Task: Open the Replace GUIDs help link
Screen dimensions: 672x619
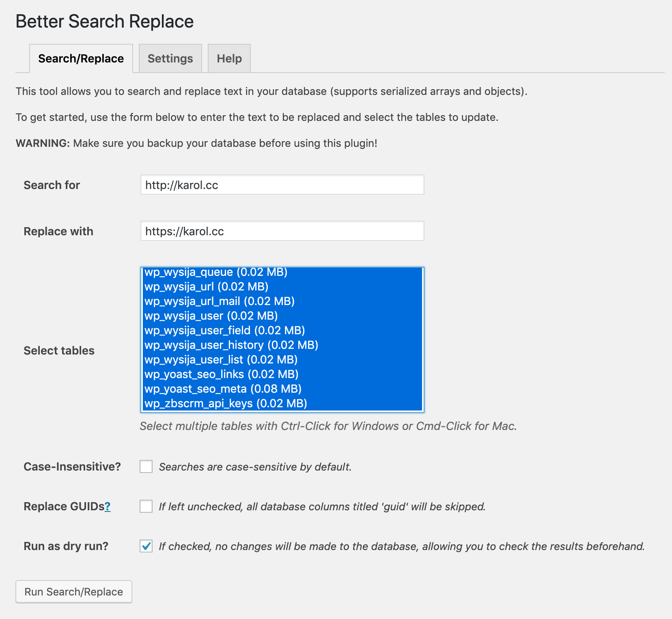Action: [108, 506]
